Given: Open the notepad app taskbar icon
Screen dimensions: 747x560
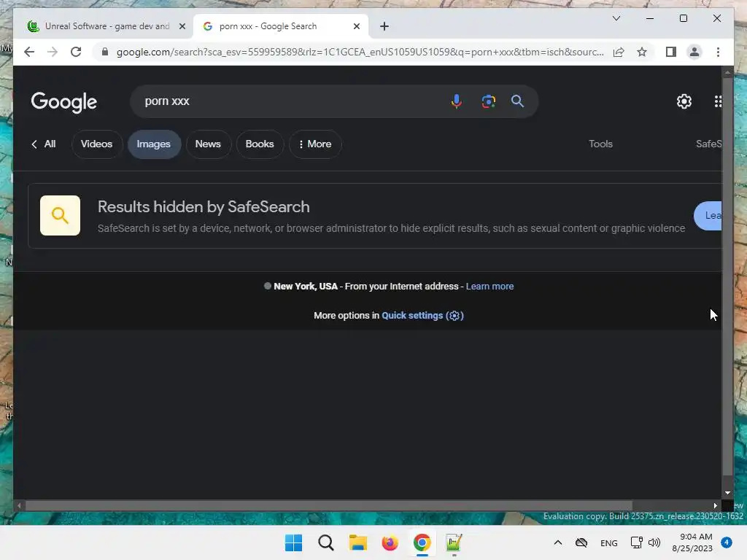Looking at the screenshot, I should pos(454,542).
